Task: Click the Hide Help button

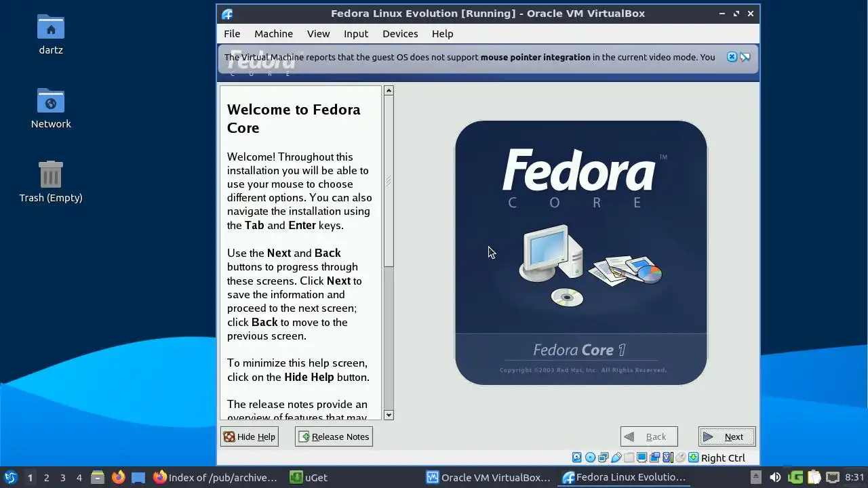Action: (250, 436)
